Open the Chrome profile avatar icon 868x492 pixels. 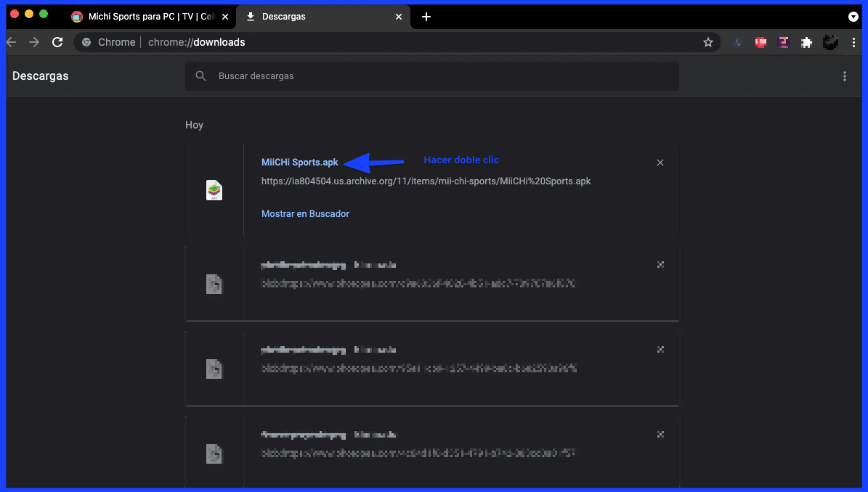click(830, 42)
